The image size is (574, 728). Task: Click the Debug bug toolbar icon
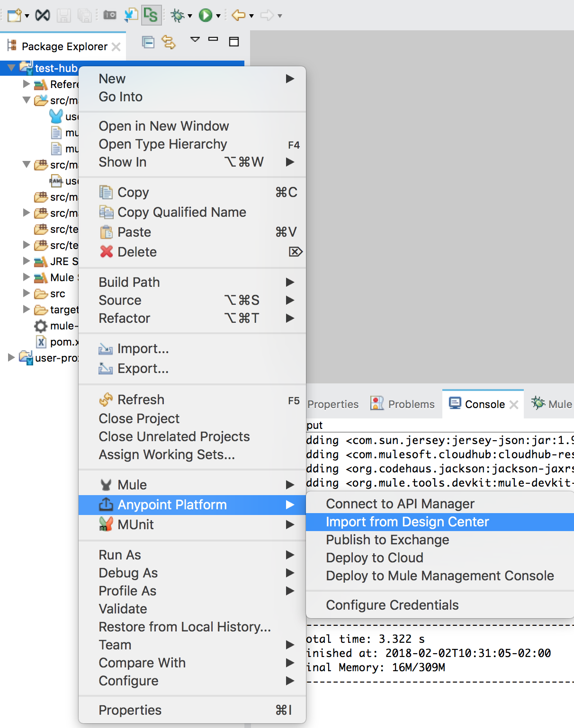178,16
